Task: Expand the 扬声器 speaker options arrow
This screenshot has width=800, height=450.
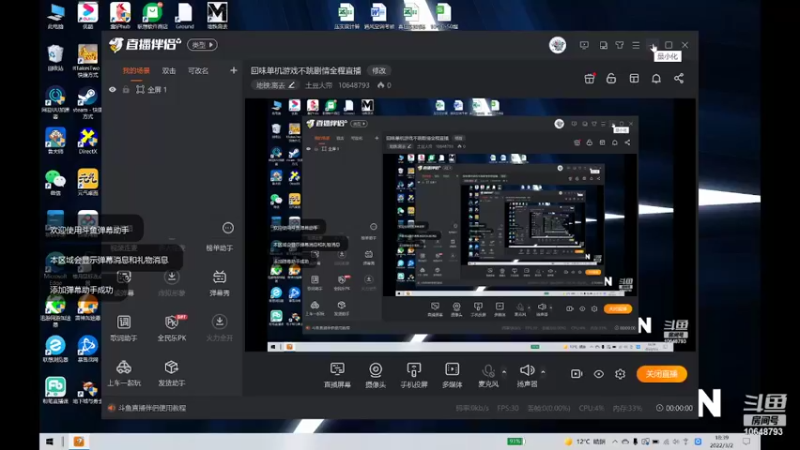Action: tap(543, 371)
